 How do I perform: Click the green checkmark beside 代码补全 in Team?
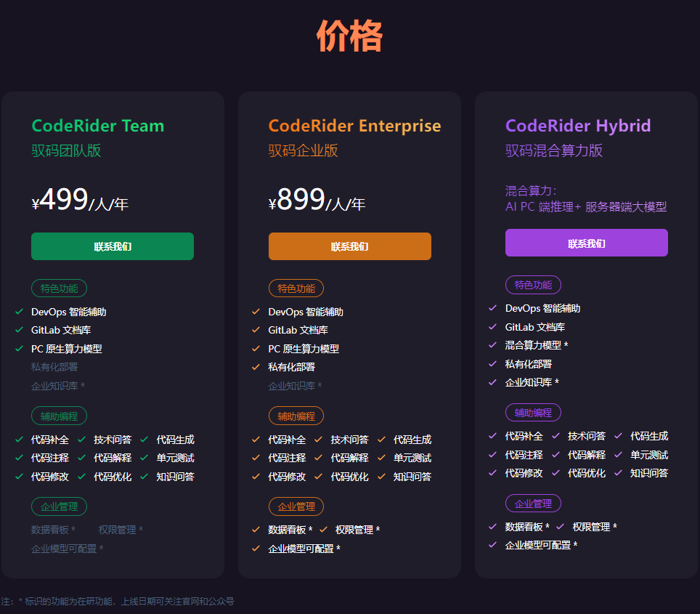tap(19, 440)
